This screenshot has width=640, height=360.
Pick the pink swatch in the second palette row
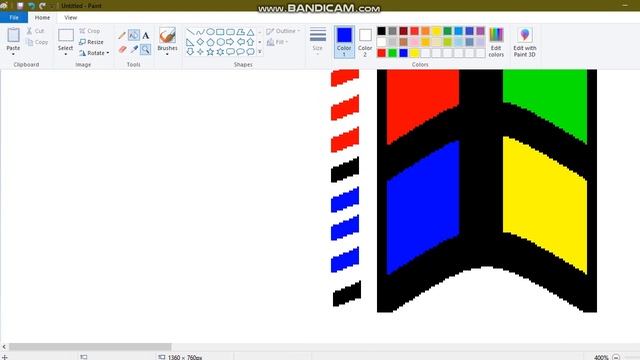[x=414, y=42]
